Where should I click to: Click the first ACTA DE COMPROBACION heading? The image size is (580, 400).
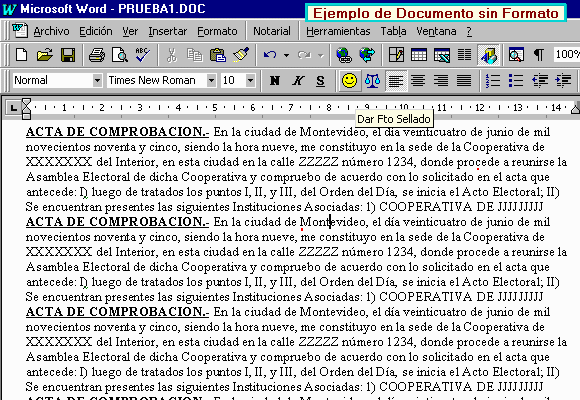click(x=117, y=132)
